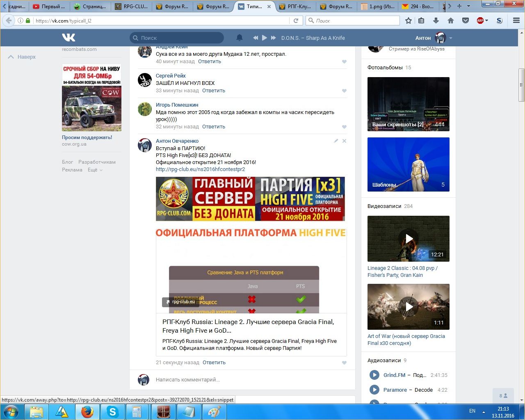This screenshot has height=420, width=525.
Task: Click the VK logo home icon
Action: (x=68, y=38)
